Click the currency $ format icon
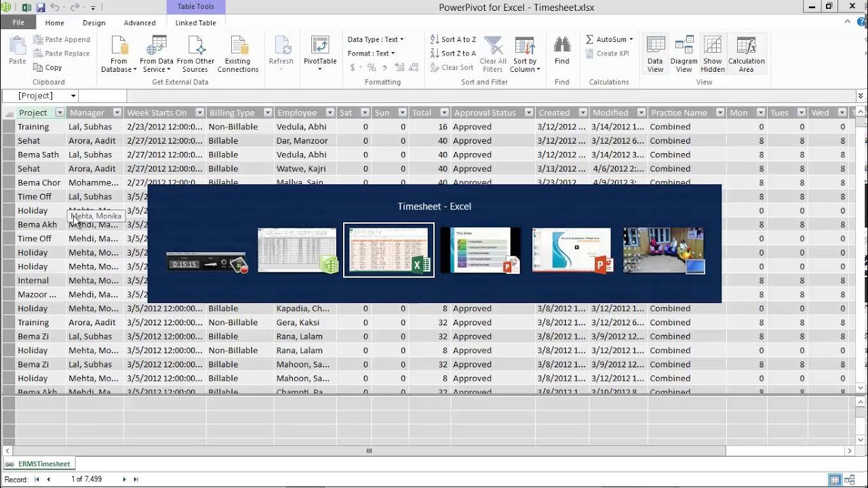The width and height of the screenshot is (868, 488). pyautogui.click(x=353, y=68)
